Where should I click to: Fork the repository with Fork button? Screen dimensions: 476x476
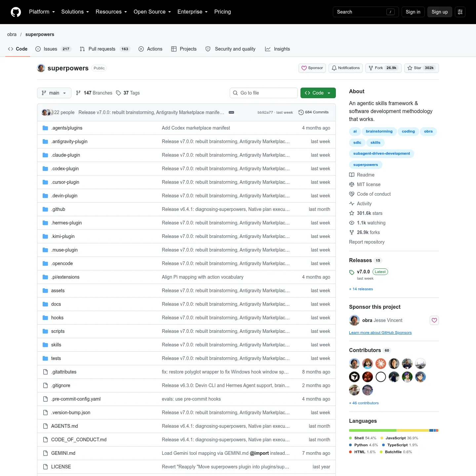click(x=383, y=68)
